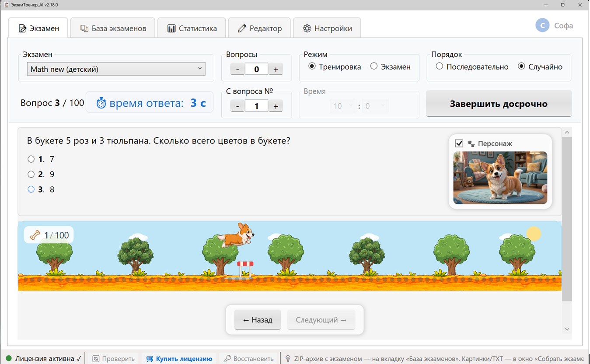
Task: Open the База экзаменов tab
Action: pyautogui.click(x=113, y=28)
